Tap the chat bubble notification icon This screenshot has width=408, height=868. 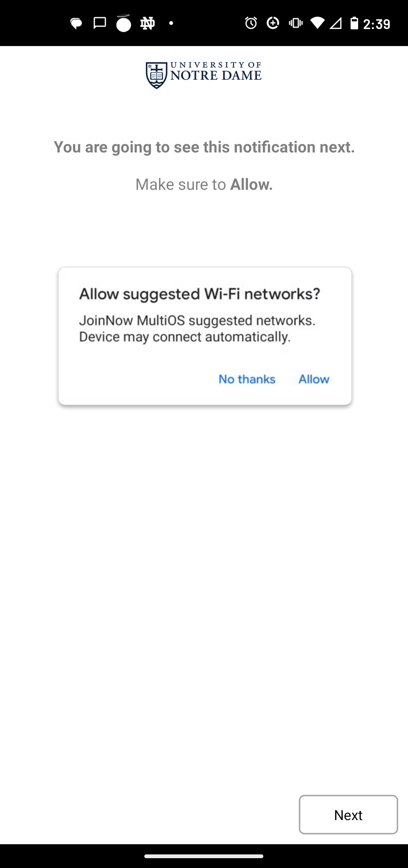(x=76, y=24)
